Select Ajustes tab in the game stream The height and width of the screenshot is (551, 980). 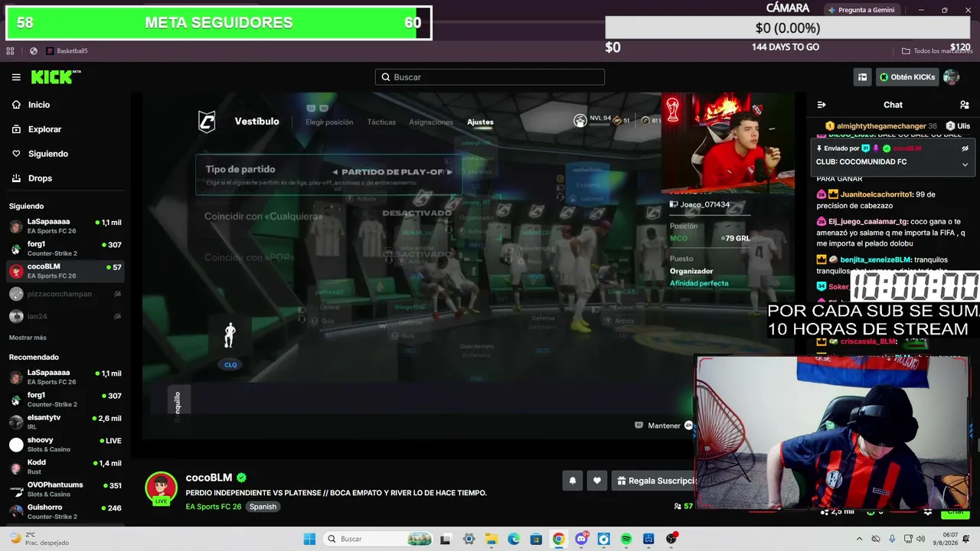[x=480, y=122]
